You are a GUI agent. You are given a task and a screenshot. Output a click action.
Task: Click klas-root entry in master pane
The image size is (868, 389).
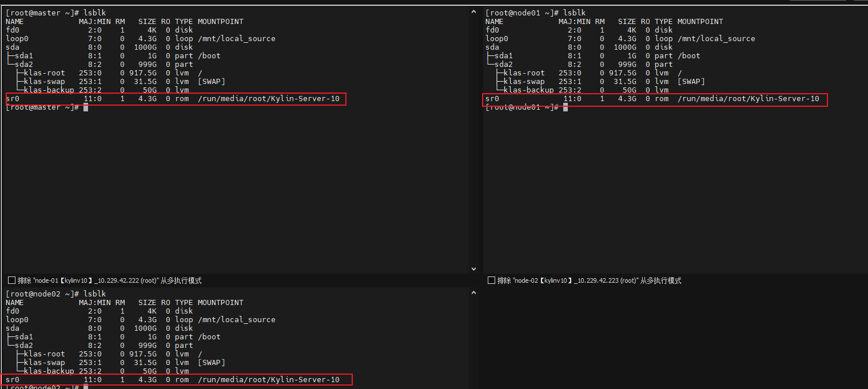click(45, 73)
